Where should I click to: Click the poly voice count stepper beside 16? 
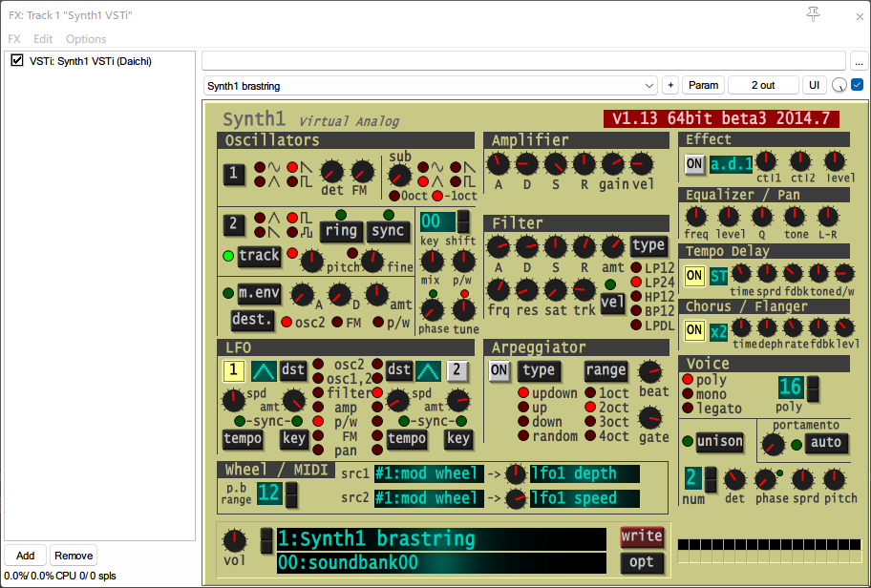click(813, 388)
